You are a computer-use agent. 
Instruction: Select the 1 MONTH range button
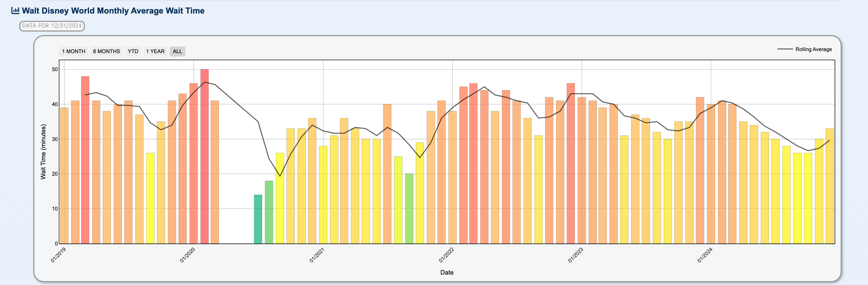pyautogui.click(x=73, y=51)
